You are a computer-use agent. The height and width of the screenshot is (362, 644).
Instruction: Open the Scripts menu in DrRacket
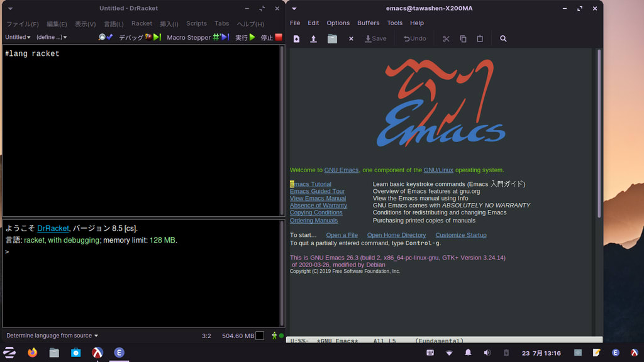tap(196, 24)
